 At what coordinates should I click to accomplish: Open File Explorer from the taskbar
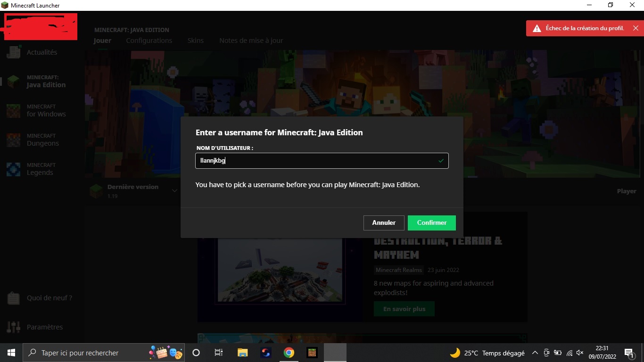(242, 353)
